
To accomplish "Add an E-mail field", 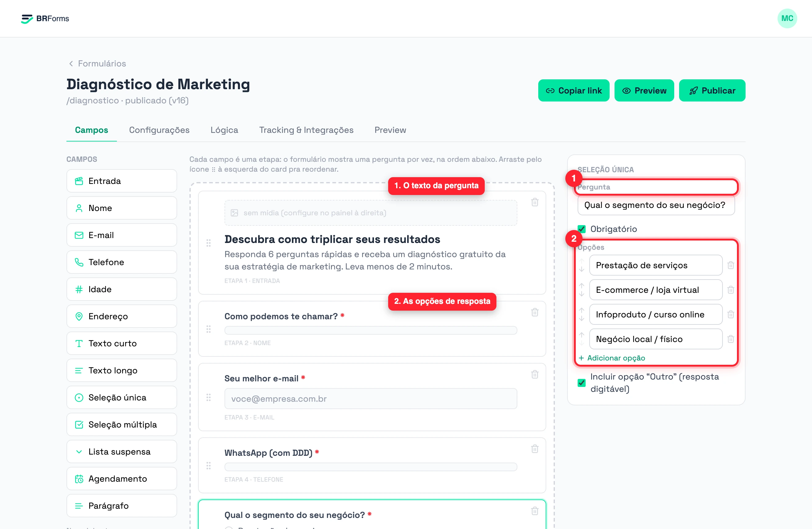I will click(121, 235).
